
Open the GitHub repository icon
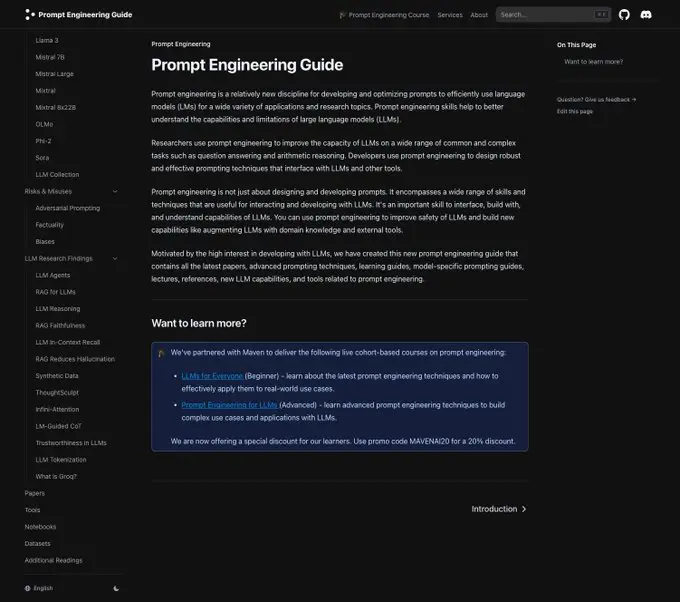click(624, 15)
